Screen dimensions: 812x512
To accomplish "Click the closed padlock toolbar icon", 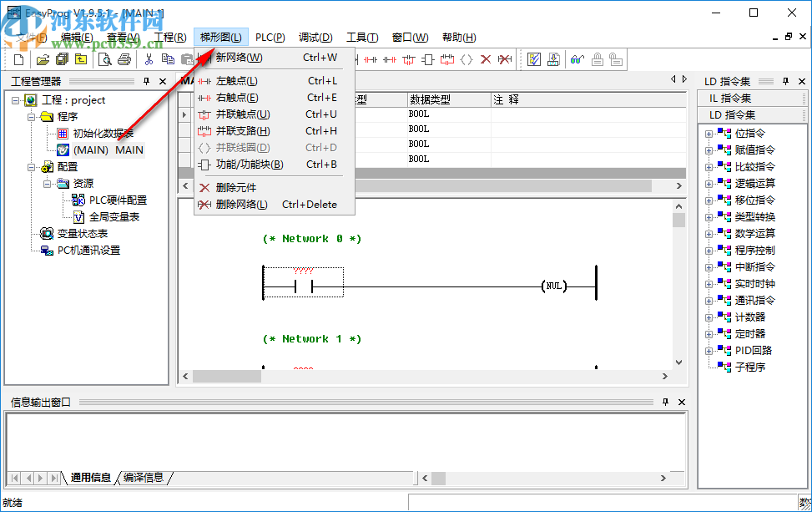I will tap(597, 59).
